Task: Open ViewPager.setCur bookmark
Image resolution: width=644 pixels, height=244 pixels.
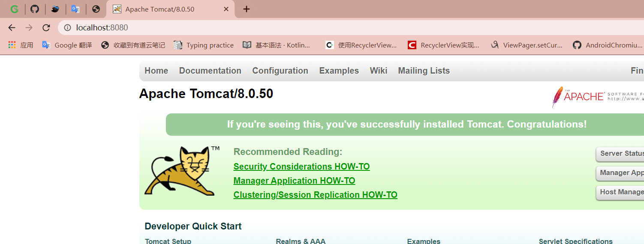Action: tap(527, 45)
